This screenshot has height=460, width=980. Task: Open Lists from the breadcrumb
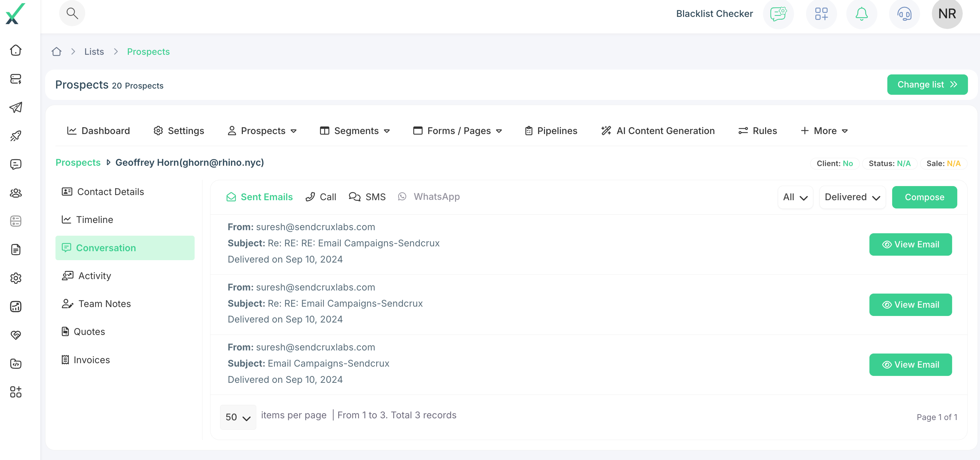94,51
